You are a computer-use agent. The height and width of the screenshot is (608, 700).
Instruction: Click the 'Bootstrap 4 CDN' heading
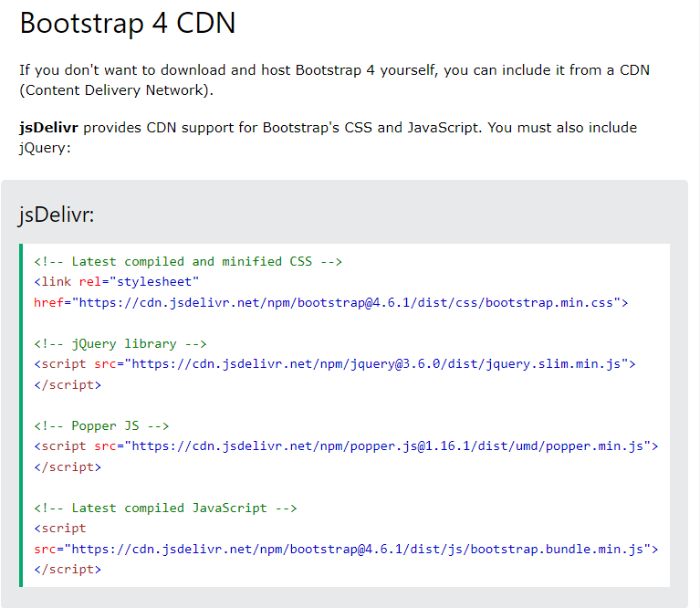(128, 23)
